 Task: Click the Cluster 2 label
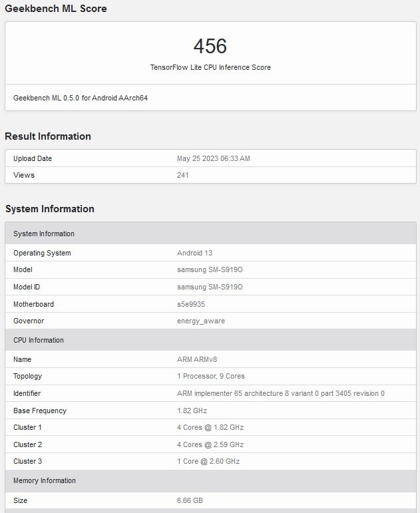tap(27, 444)
